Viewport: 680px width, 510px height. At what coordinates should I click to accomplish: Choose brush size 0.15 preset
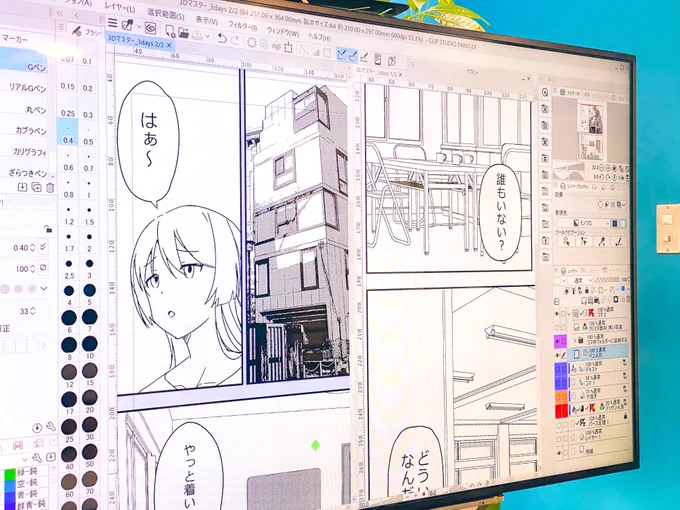click(68, 81)
